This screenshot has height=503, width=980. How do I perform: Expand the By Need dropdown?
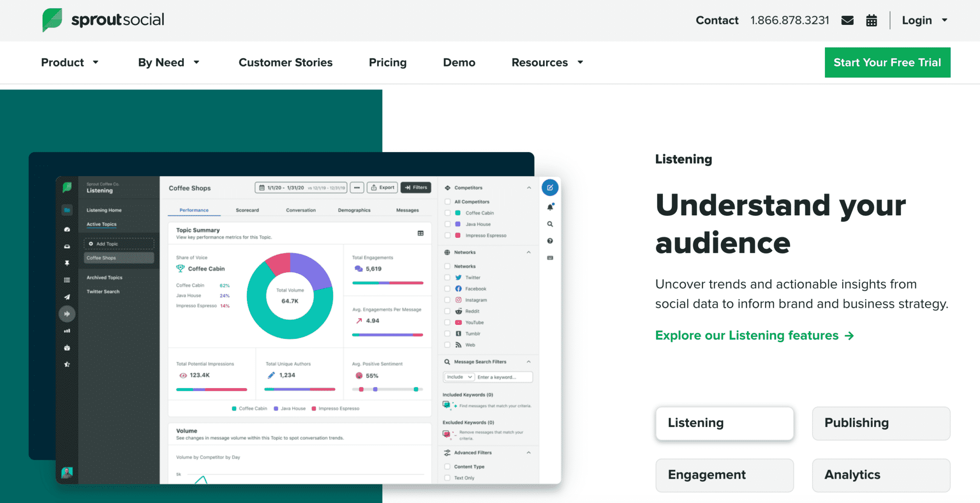coord(169,62)
